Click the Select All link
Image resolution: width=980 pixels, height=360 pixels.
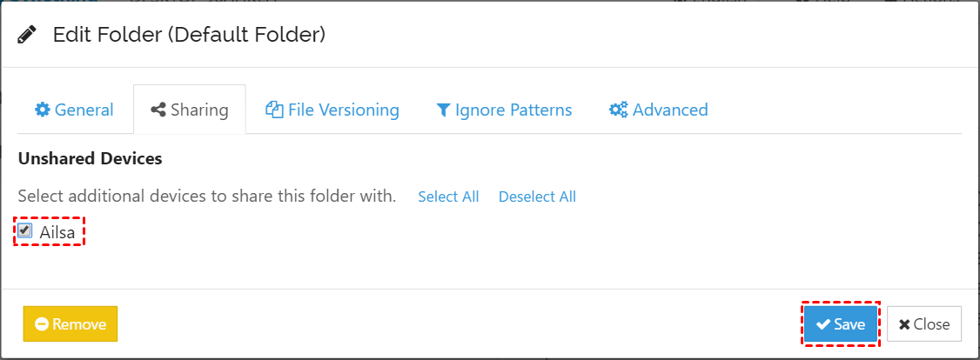pyautogui.click(x=448, y=197)
